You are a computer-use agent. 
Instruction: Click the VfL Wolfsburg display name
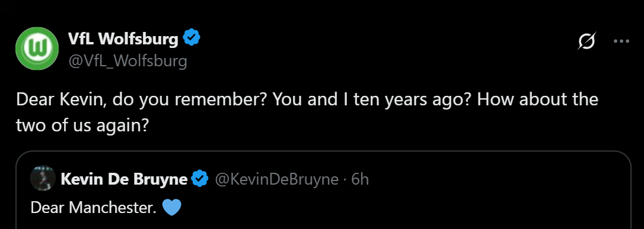pos(124,39)
